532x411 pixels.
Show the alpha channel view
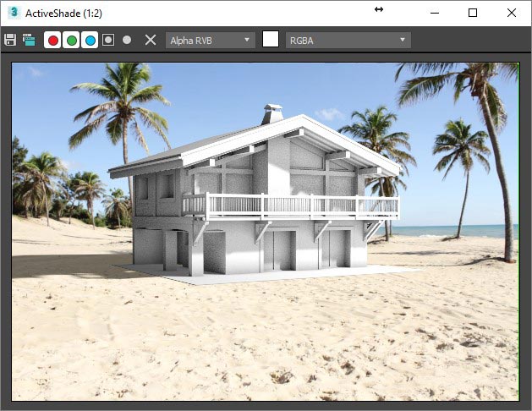coord(108,40)
